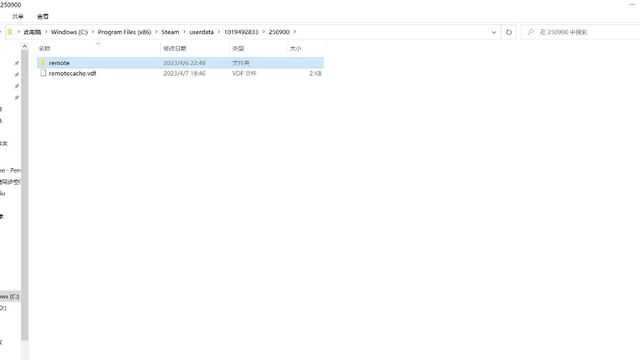Viewport: 640px width, 360px height.
Task: Expand chevron before 此电脑 in breadcrumb
Action: (x=18, y=32)
